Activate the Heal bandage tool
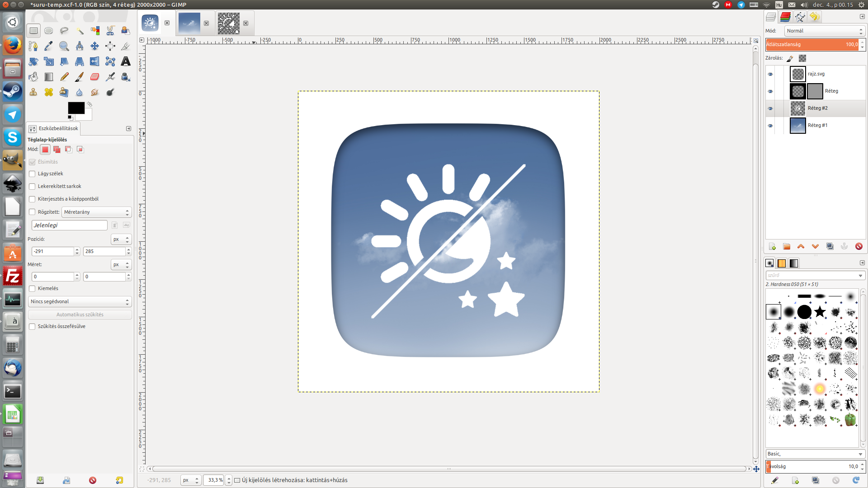Image resolution: width=868 pixels, height=488 pixels. [x=49, y=92]
